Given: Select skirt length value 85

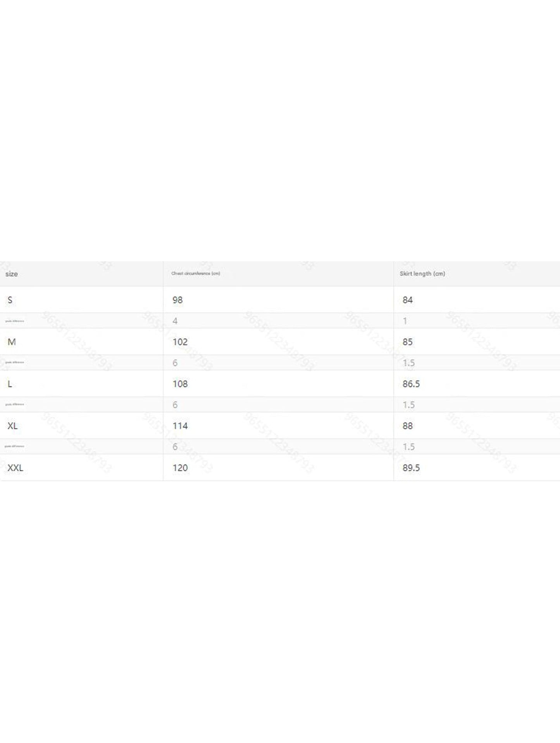Looking at the screenshot, I should [x=408, y=342].
